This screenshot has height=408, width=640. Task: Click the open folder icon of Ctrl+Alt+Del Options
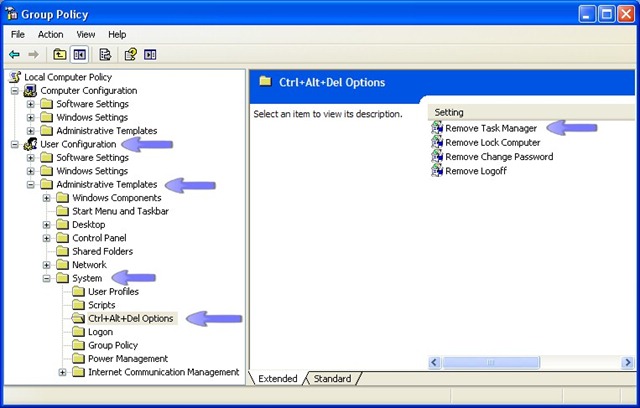click(78, 318)
